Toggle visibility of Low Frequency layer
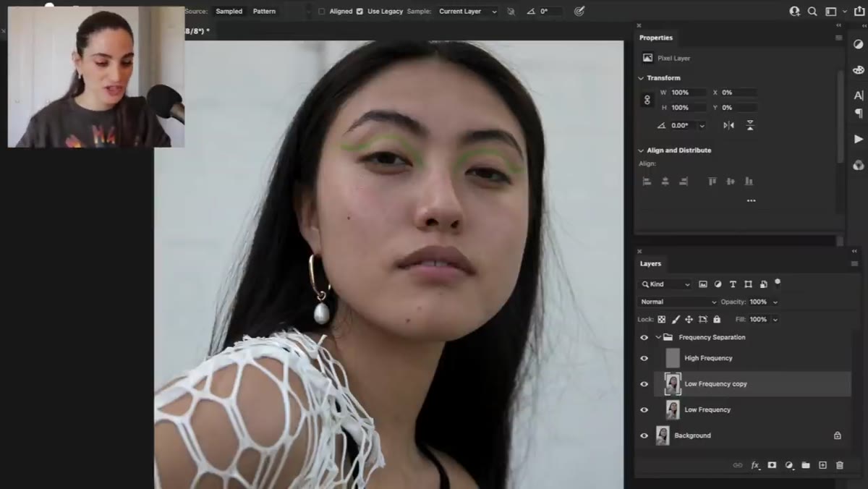868x489 pixels. point(644,409)
